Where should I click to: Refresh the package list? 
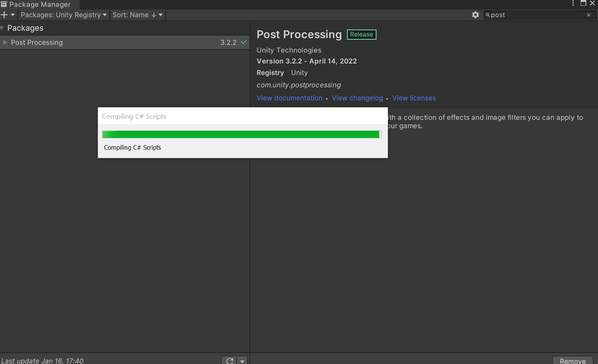click(229, 361)
